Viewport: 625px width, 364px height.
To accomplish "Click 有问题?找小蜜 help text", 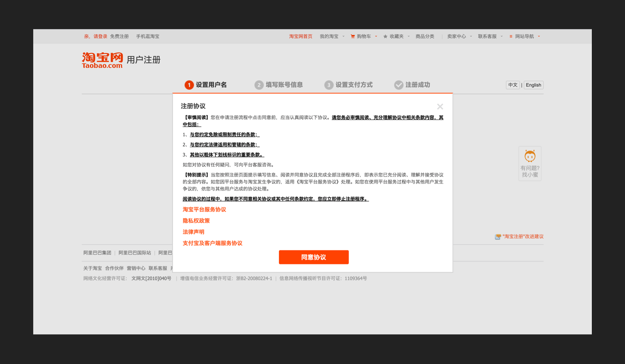I will click(x=530, y=172).
